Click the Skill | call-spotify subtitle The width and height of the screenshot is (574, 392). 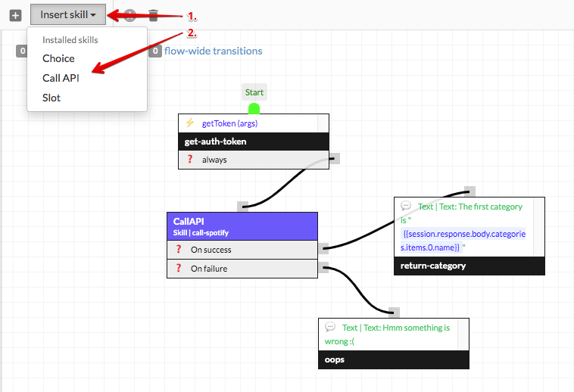(201, 233)
